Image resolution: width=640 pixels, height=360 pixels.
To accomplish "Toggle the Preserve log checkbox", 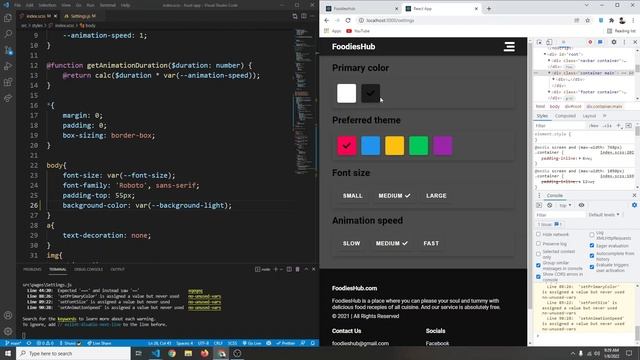I will [x=538, y=244].
